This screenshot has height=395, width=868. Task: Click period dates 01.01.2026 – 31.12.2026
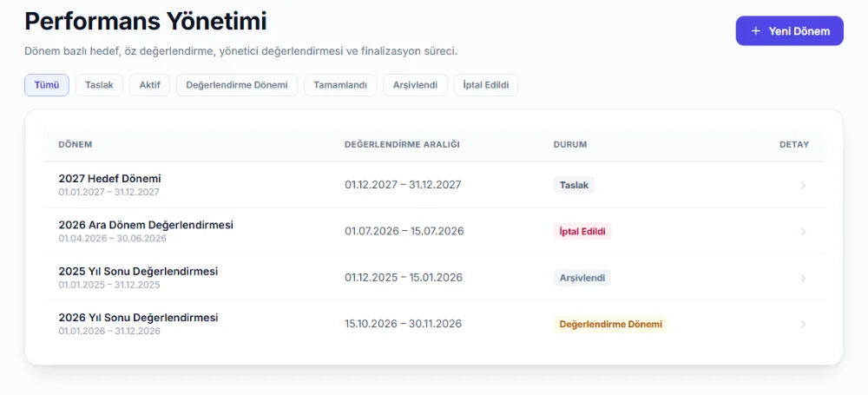109,331
